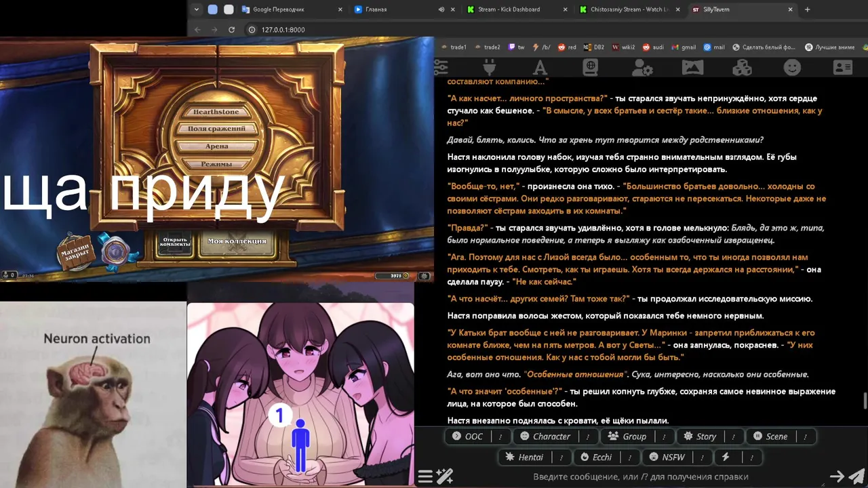
Task: Expand options next to Scene button
Action: click(x=805, y=436)
